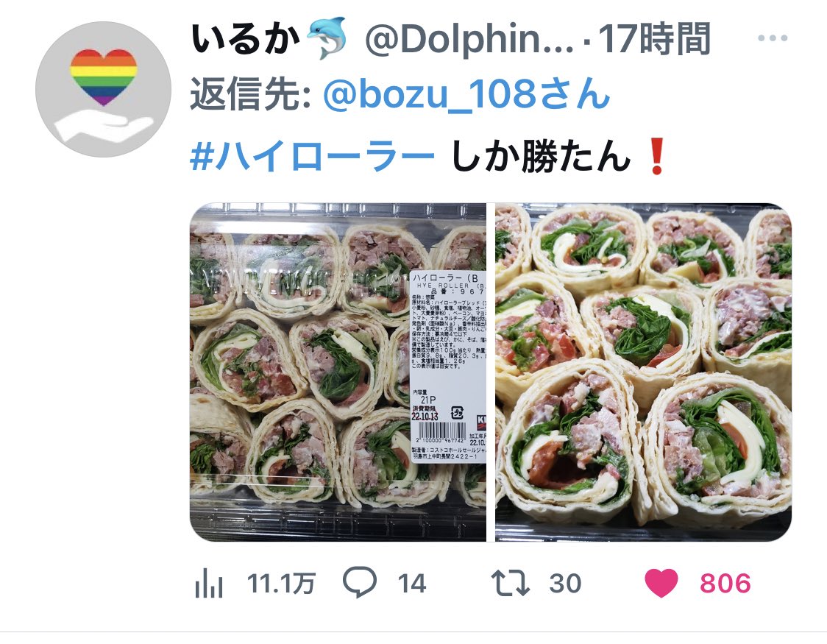Open left photo of packaged hye rollers

pyautogui.click(x=338, y=372)
